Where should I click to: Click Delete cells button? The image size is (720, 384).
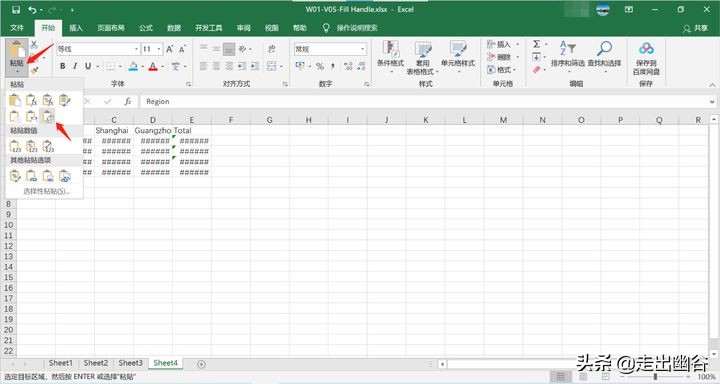[x=503, y=57]
